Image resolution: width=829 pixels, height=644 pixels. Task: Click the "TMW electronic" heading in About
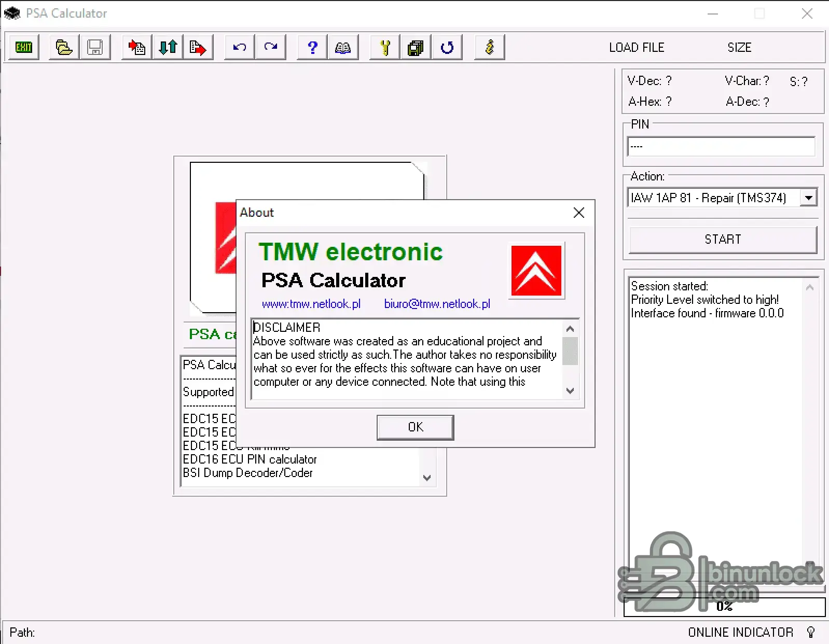tap(351, 252)
